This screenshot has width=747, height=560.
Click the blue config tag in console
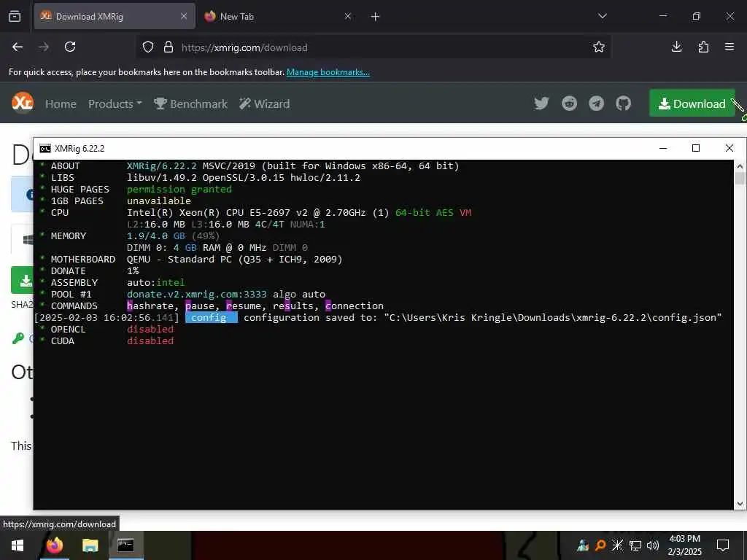point(211,318)
